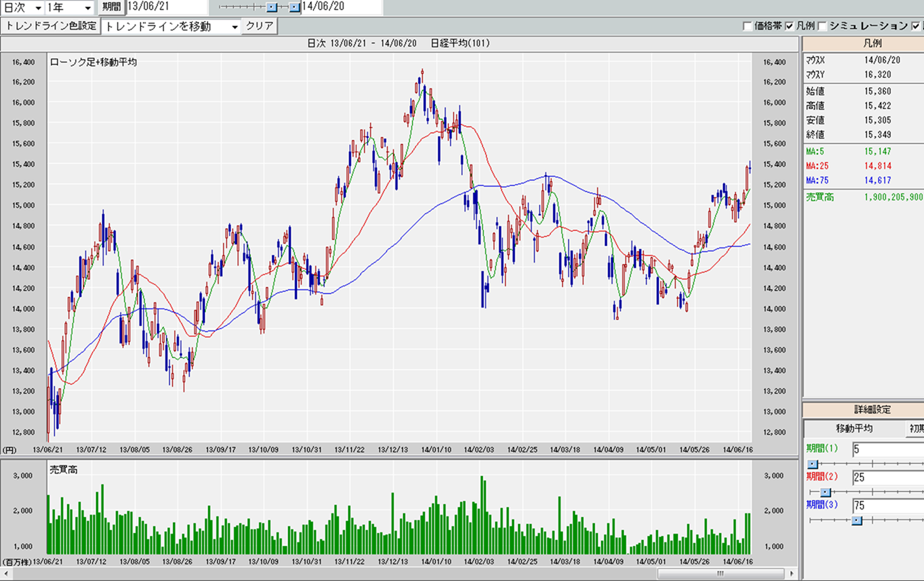Click the left handle of date range slider
Viewport: 924px width, 581px height.
(272, 8)
